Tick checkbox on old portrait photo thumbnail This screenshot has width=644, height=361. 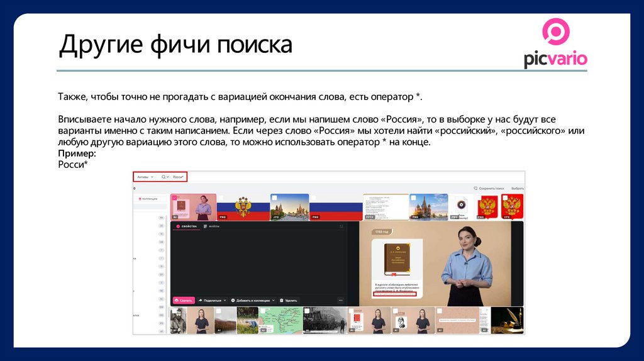pyautogui.click(x=174, y=311)
